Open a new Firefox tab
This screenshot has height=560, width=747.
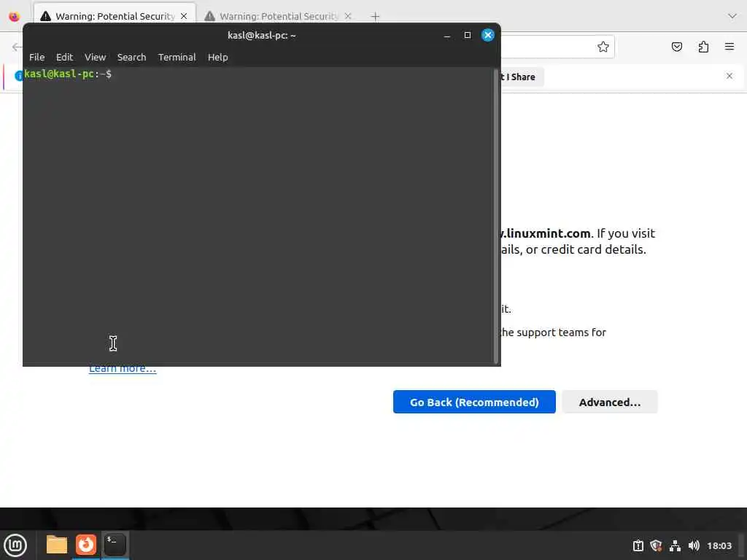[375, 17]
